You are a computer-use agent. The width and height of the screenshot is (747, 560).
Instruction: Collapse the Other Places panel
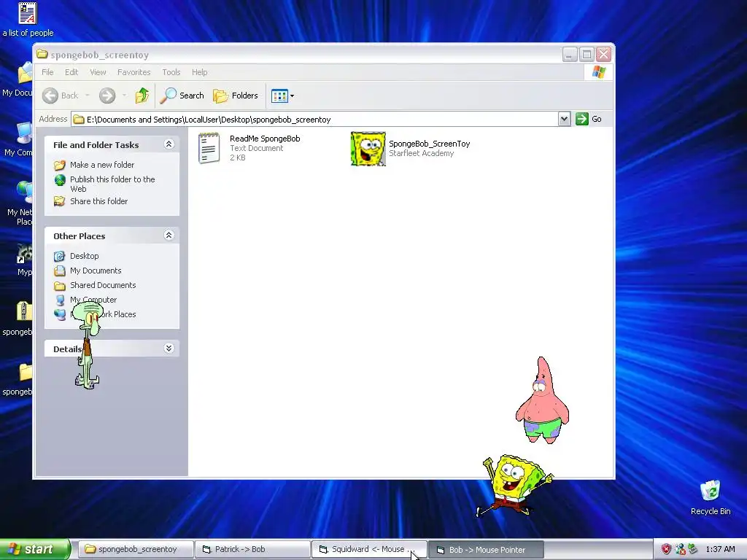pos(169,236)
